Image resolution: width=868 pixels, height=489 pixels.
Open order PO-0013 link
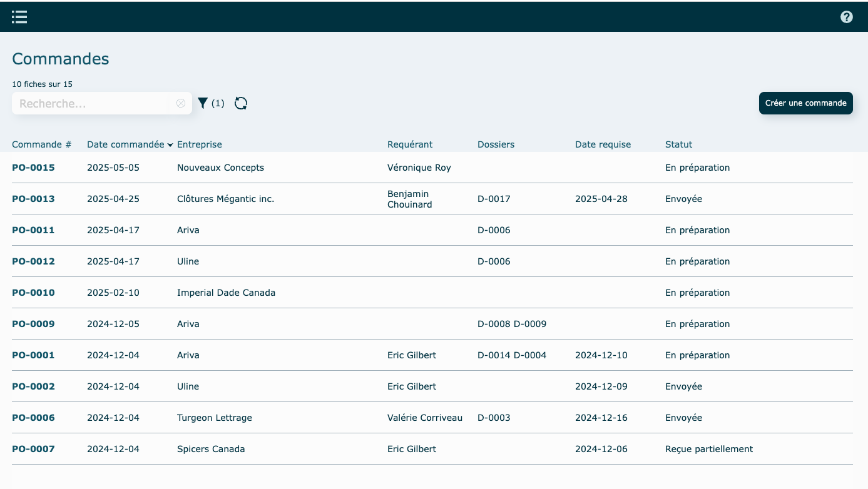33,199
